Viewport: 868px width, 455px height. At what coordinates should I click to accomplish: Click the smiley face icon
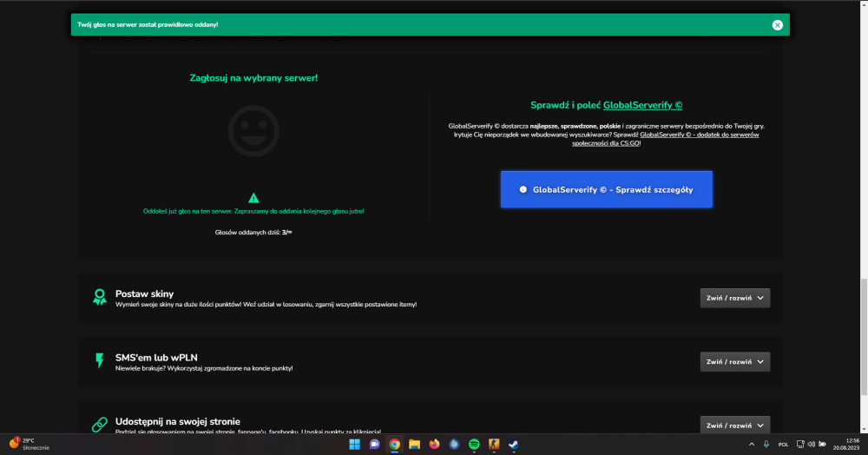[x=253, y=131]
